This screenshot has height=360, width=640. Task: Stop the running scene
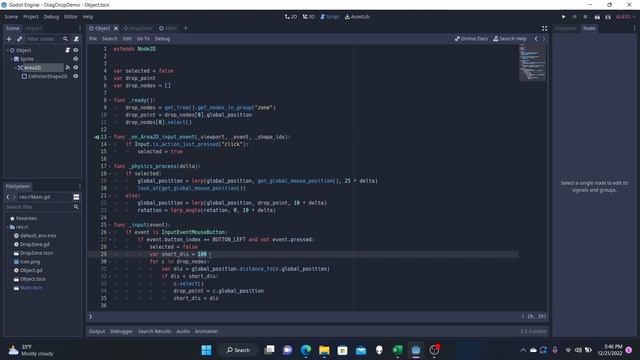click(585, 17)
